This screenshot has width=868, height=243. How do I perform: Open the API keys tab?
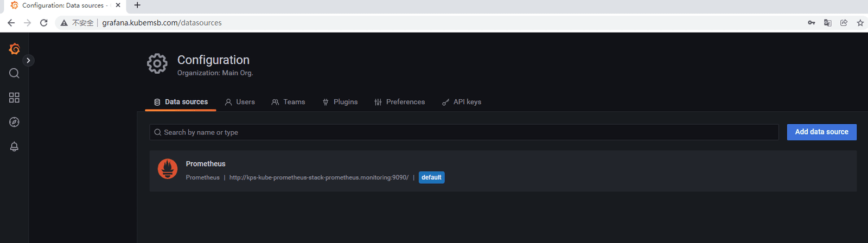462,102
